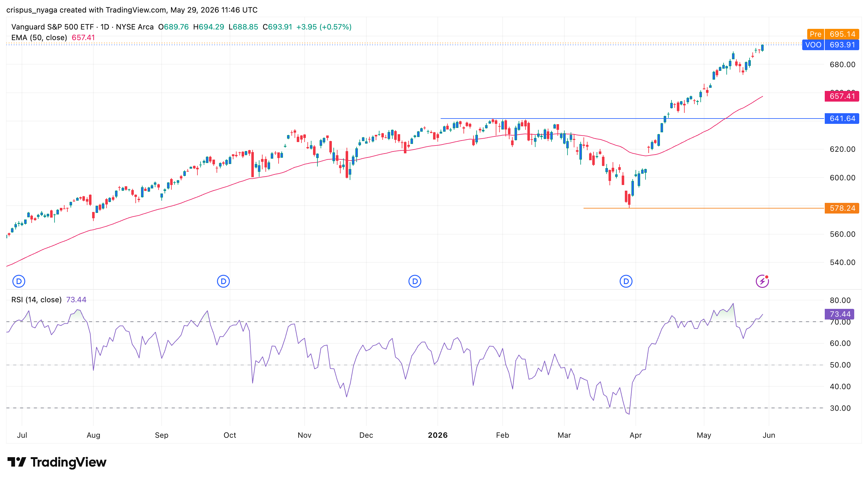Screen dimensions: 868x481
Task: Click the crispus_nyaga attribution header text
Action: [x=132, y=10]
